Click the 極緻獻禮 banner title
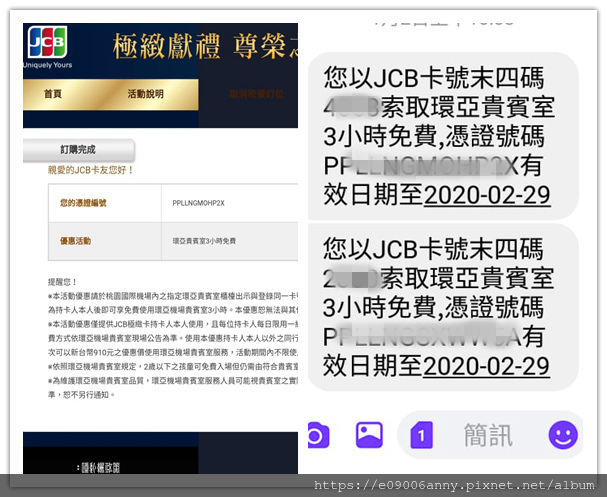The width and height of the screenshot is (607, 497). (167, 46)
